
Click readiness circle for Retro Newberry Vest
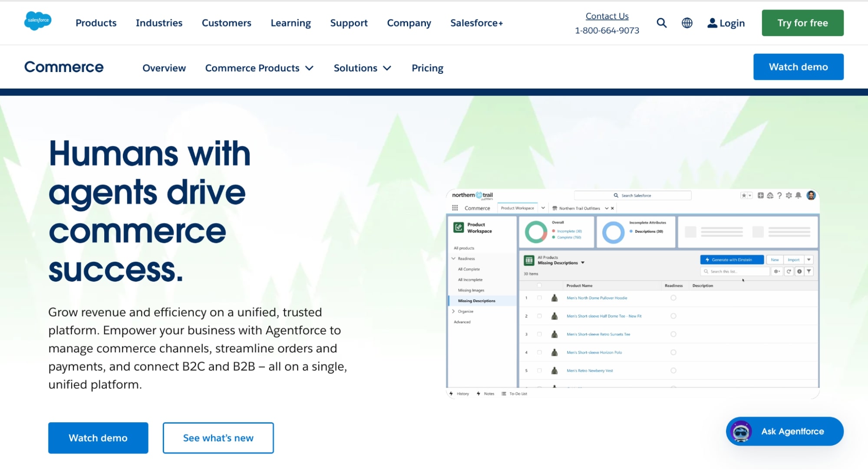pos(673,371)
